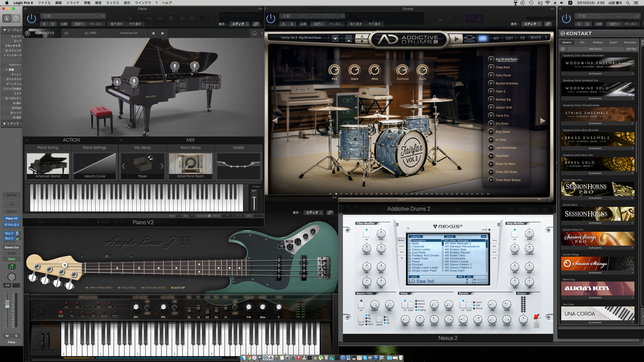This screenshot has width=644, height=362.
Task: Click Add Library button in Kontakt
Action: 595,49
